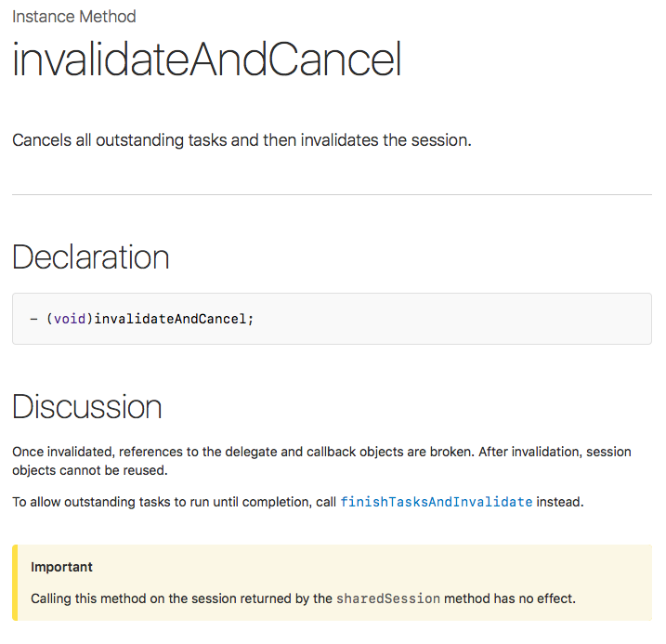Click invalidateAndCancel in the code snippet
The image size is (666, 644).
click(170, 319)
